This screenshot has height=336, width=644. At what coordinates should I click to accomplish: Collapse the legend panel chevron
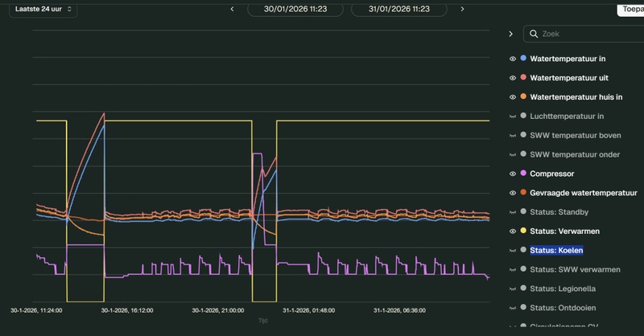[x=511, y=34]
